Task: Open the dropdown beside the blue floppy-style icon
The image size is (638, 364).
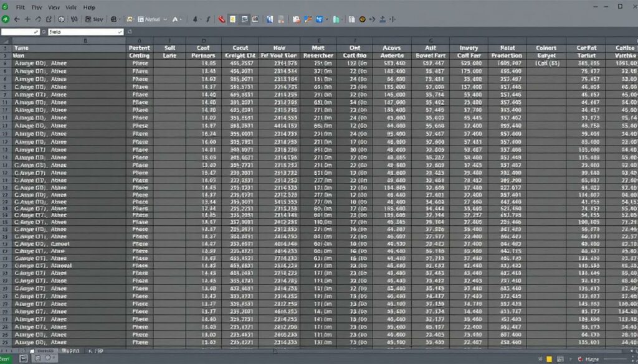Action: 326,19
